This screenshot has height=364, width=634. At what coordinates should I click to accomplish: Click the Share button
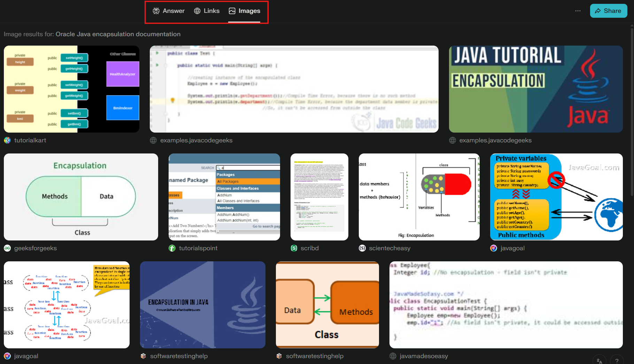[608, 11]
